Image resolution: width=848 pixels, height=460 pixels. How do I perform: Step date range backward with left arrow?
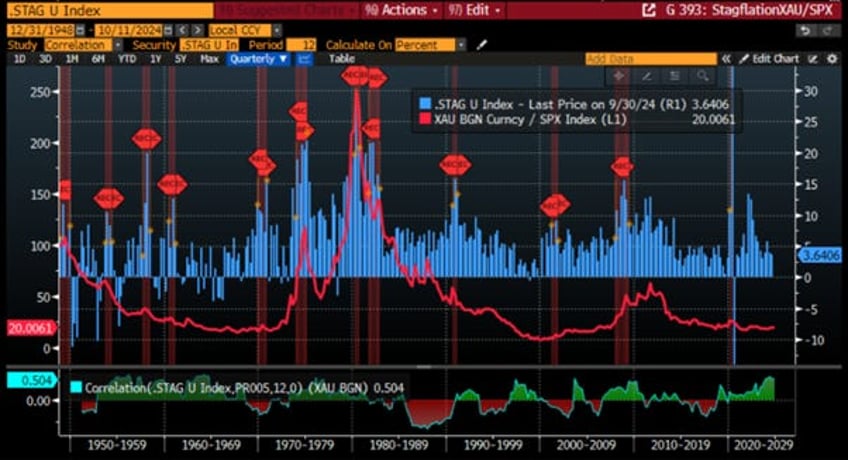coord(183,31)
